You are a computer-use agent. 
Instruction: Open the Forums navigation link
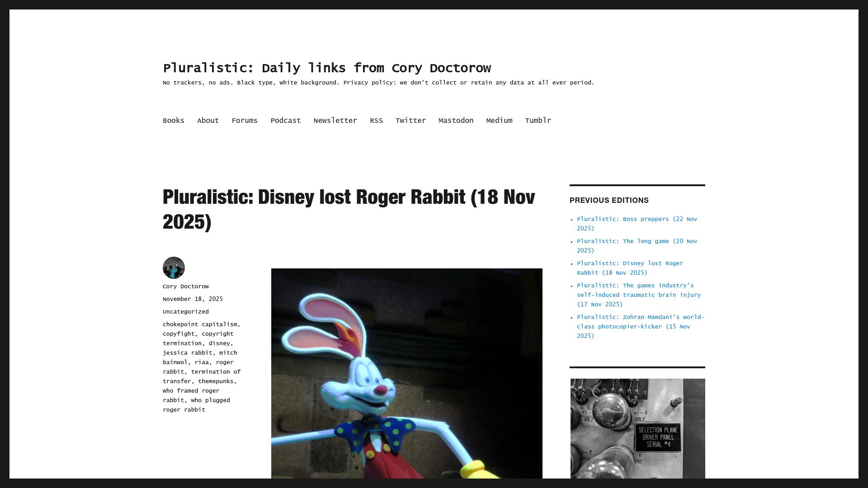pyautogui.click(x=245, y=121)
